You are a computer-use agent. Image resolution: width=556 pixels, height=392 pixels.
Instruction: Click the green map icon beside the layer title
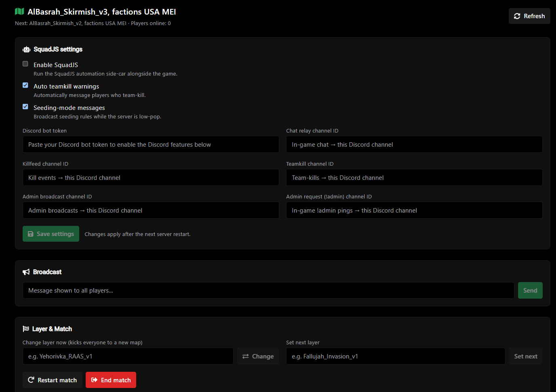[19, 12]
